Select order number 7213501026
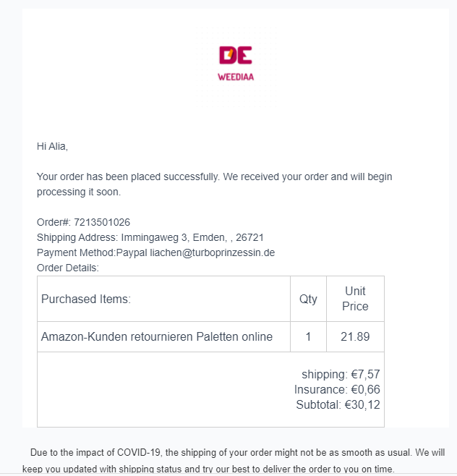Viewport: 457px width, 476px height. (x=102, y=222)
